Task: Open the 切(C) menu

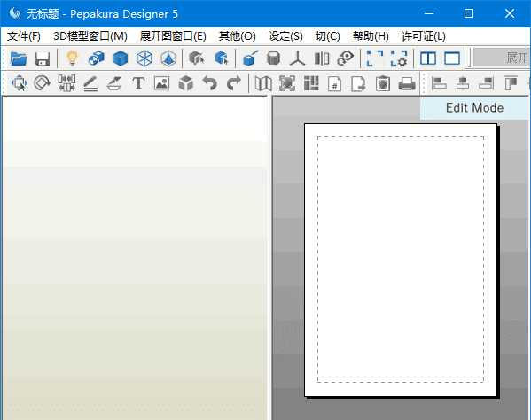Action: [327, 36]
